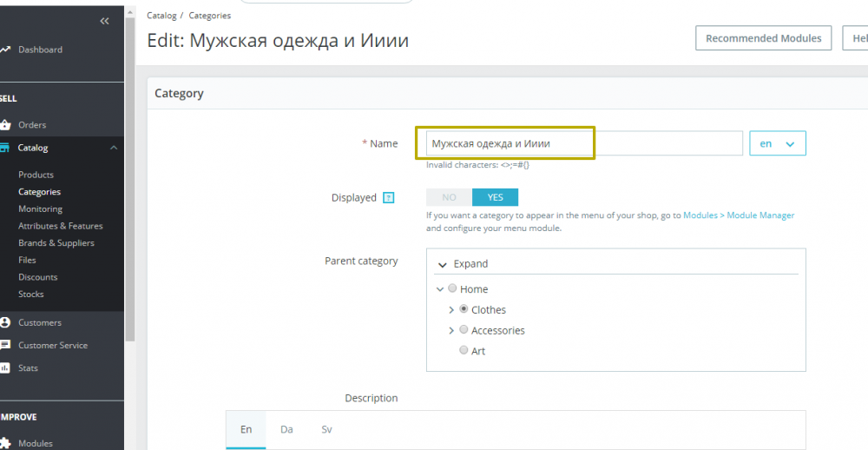Open the en language dropdown
The height and width of the screenshot is (450, 868).
(777, 143)
